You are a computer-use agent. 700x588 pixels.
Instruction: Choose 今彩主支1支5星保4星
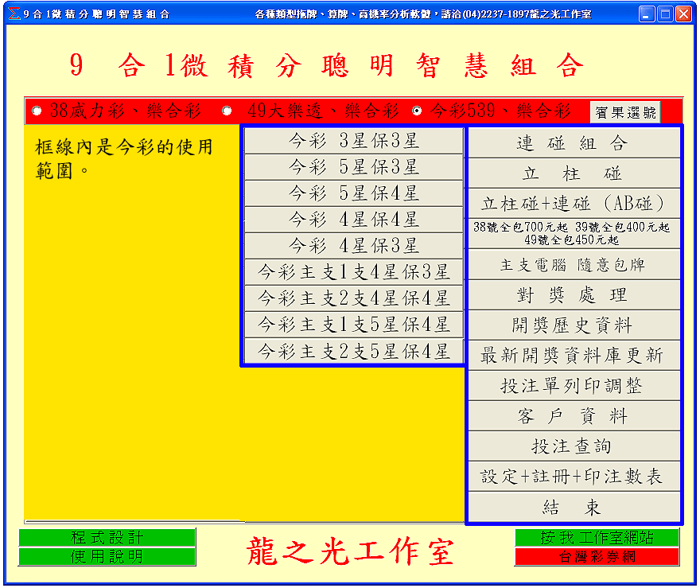353,325
